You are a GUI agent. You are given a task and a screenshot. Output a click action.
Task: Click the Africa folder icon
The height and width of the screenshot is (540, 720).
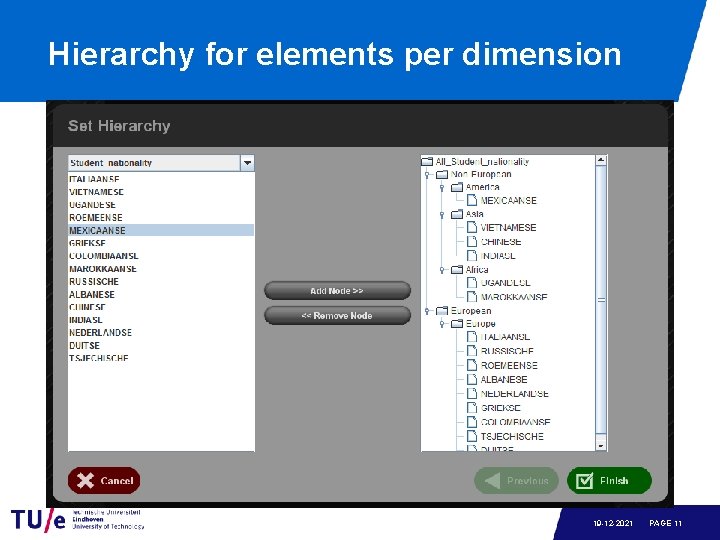point(456,270)
